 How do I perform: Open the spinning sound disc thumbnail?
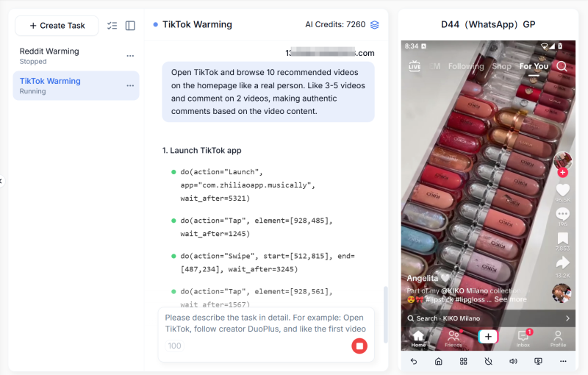coord(562,293)
